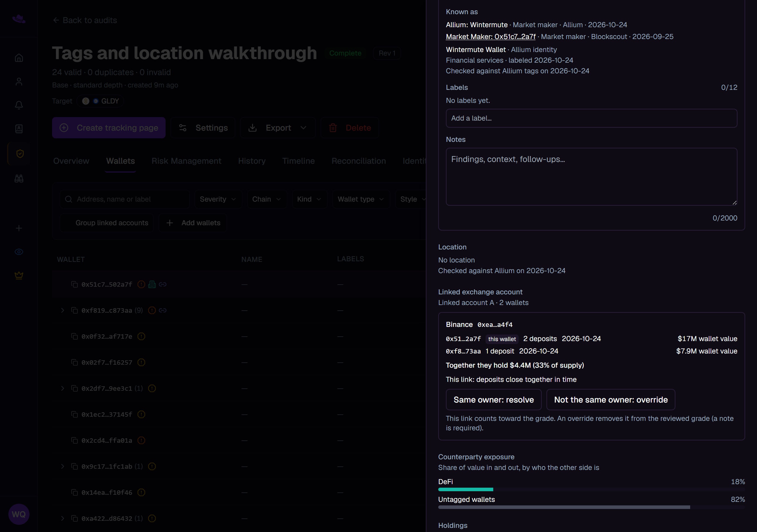The width and height of the screenshot is (757, 532).
Task: Click Create tracking page button
Action: 109,128
